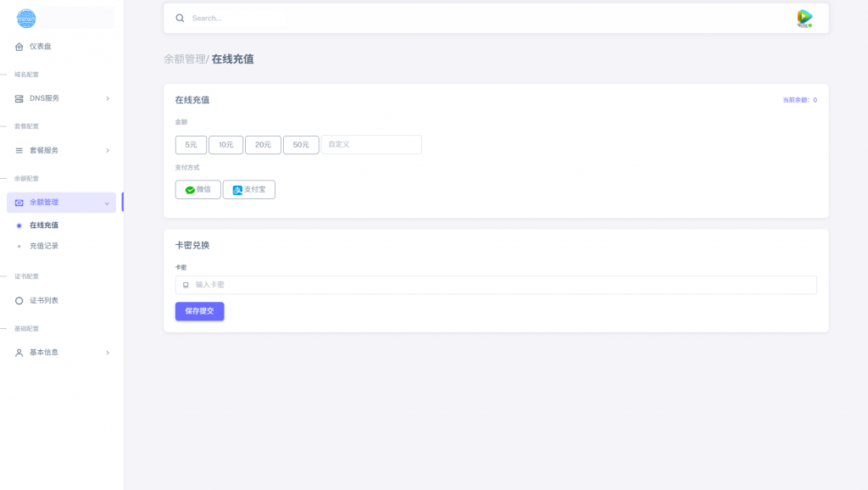Click the DNS服务 server icon
Screen dimensions: 868x490
19,98
